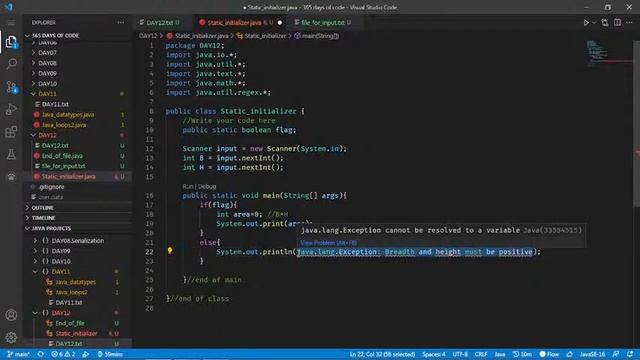Open the Extensions view icon
640x360 pixels.
[11, 132]
